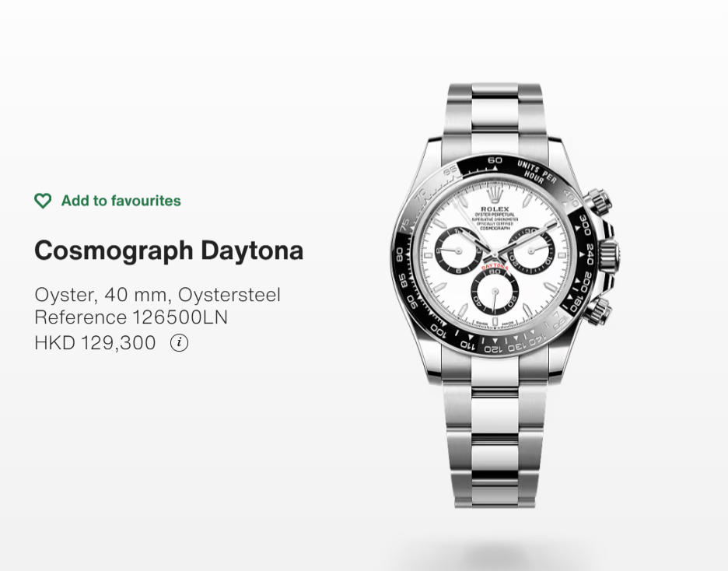Click the Add to favourites link
728x571 pixels.
click(121, 201)
